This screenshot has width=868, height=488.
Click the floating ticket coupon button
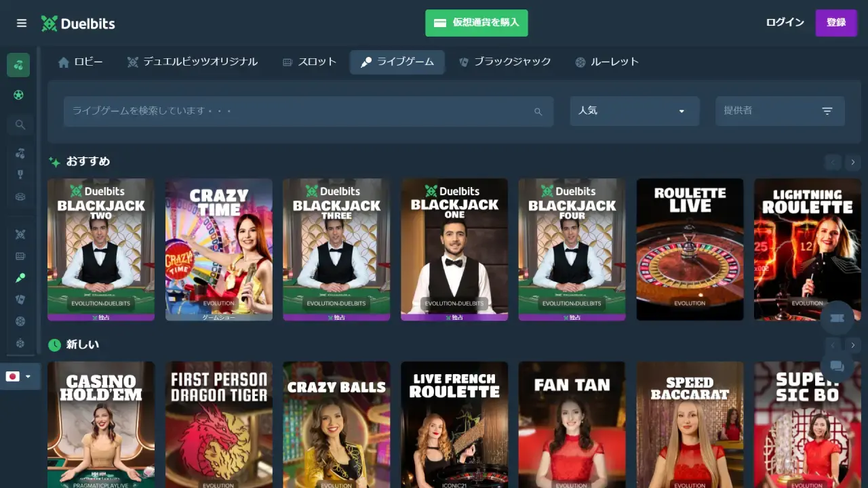pos(837,318)
